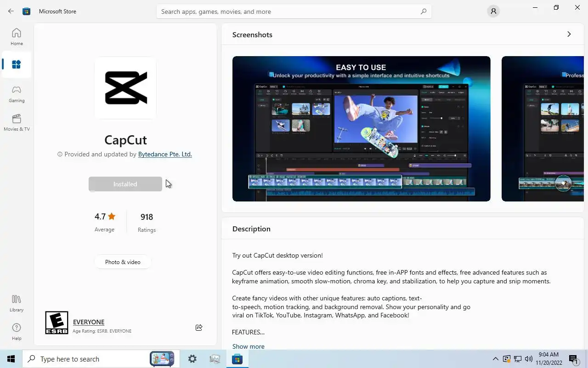Viewport: 588px width, 368px height.
Task: Open the Gaming section
Action: click(17, 94)
